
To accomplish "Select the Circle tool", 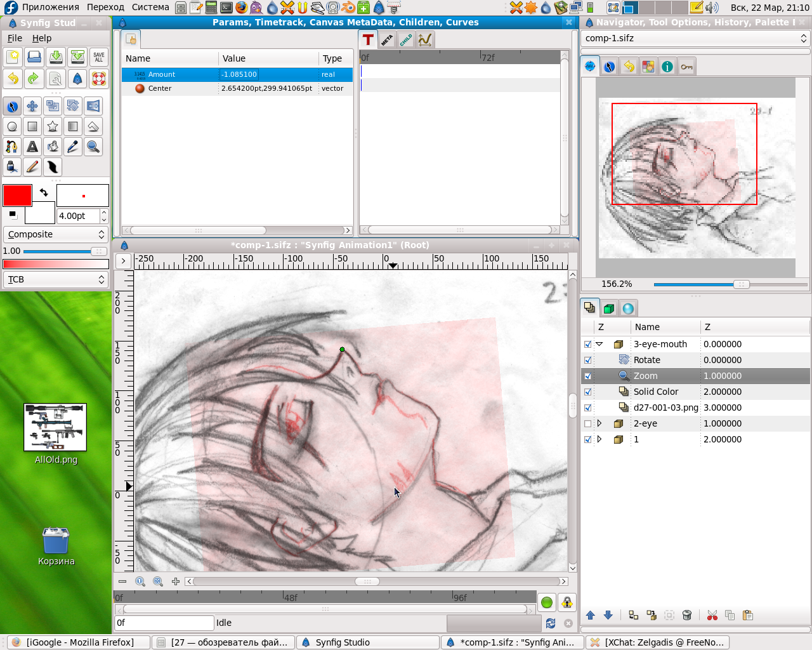I will click(x=12, y=126).
